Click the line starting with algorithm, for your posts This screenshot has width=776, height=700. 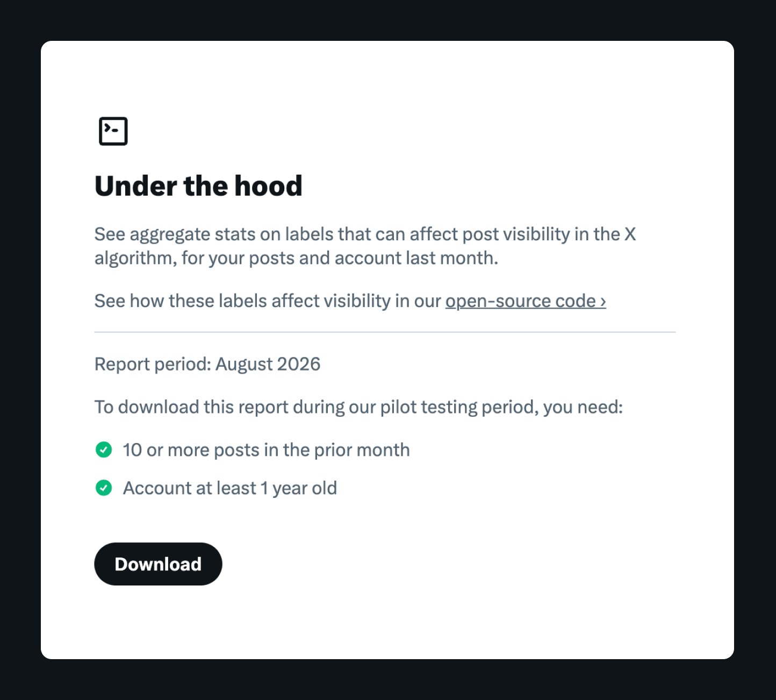pyautogui.click(x=297, y=258)
